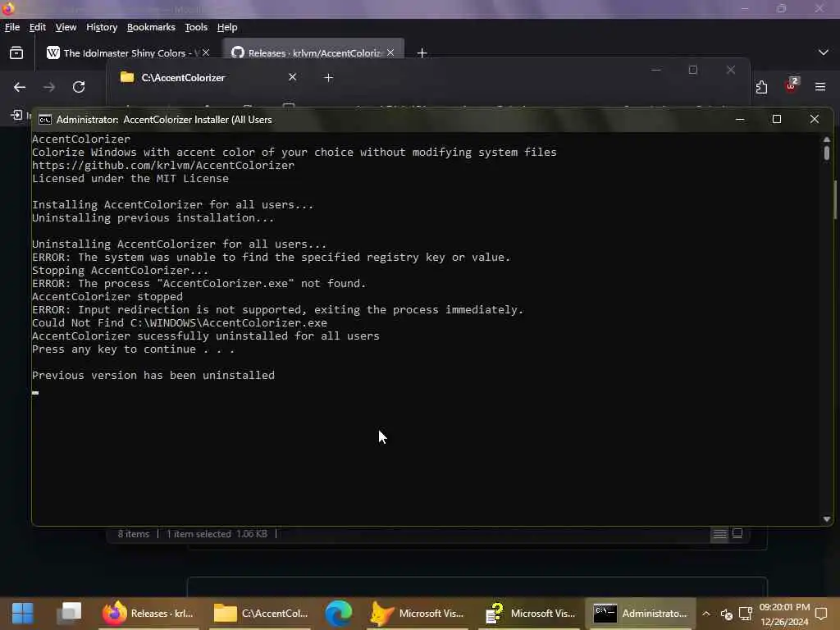Maximize the Administrator console window
Image resolution: width=840 pixels, height=630 pixels.
[777, 120]
